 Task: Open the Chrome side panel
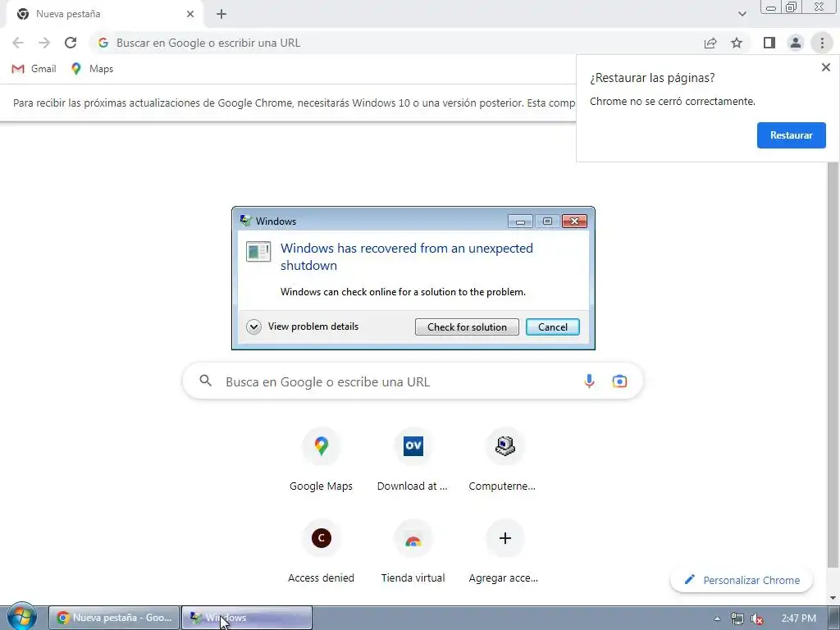point(769,43)
